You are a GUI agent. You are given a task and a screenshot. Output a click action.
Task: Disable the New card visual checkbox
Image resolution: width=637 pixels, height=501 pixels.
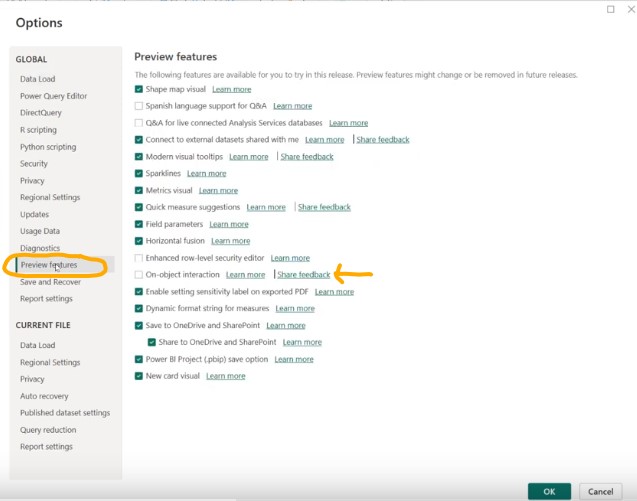tap(139, 376)
